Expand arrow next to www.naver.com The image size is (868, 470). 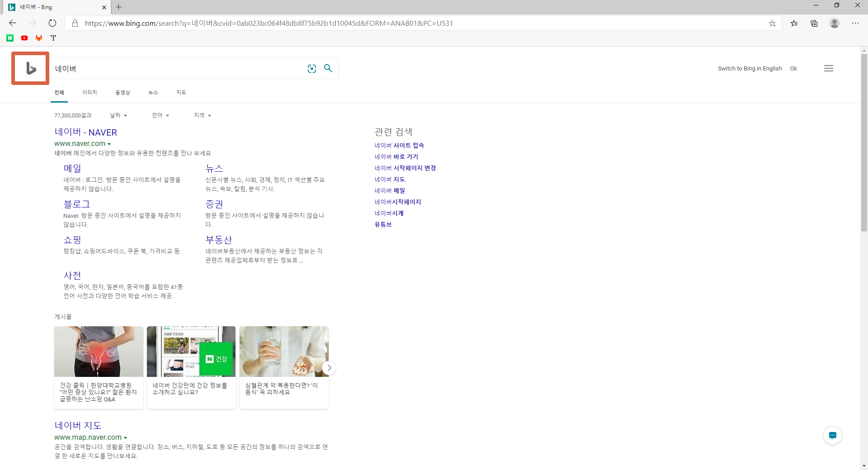pos(109,144)
